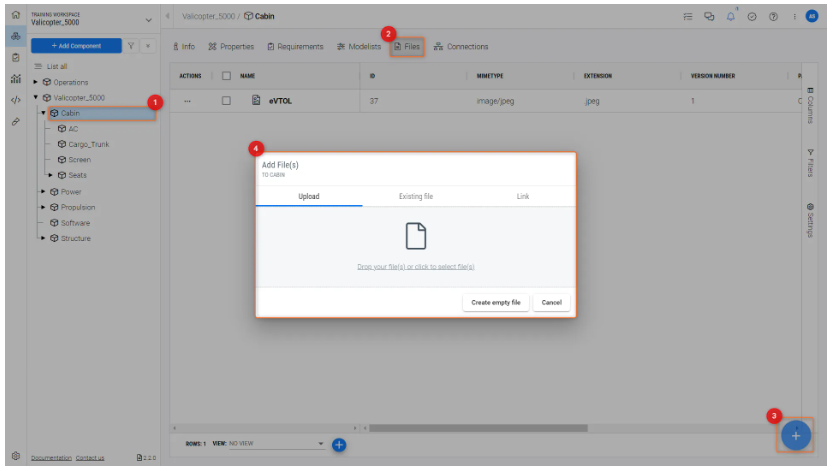Viewport: 837px width, 471px height.
Task: Toggle the select-all checkbox in table header
Action: [x=226, y=76]
